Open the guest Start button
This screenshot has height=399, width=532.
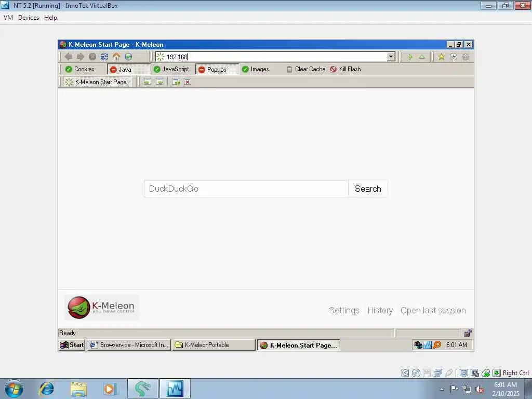[72, 345]
